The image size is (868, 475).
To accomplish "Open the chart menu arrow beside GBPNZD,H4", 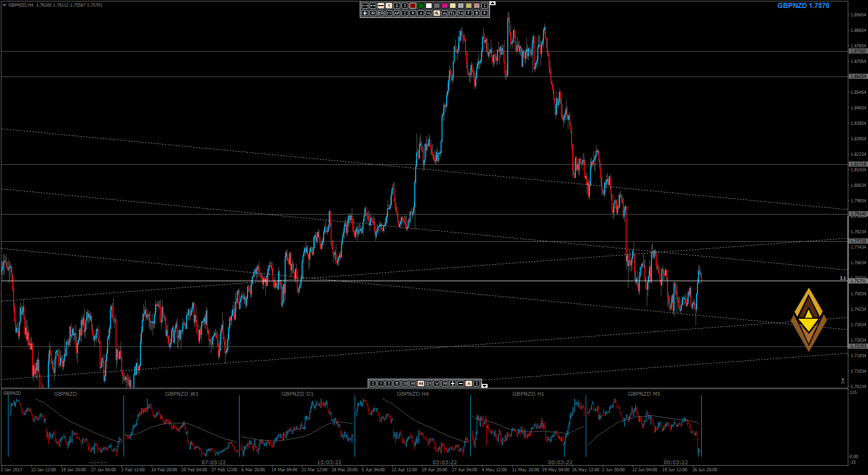I will point(4,5).
